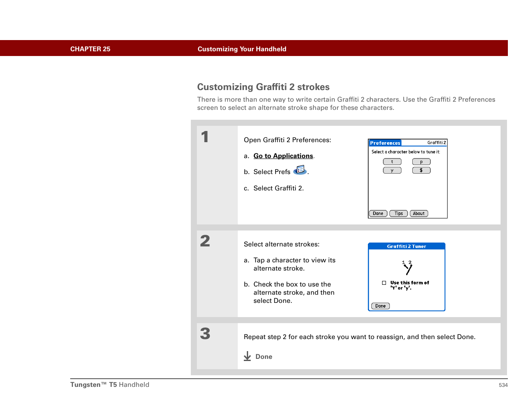Click 'Select a character below to tune it:'
532x411 pixels.
(406, 152)
